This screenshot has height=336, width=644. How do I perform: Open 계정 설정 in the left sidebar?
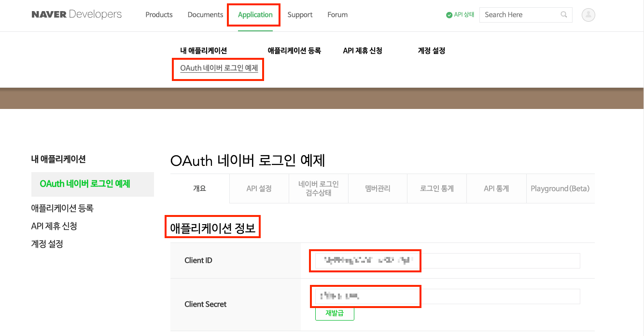click(47, 243)
